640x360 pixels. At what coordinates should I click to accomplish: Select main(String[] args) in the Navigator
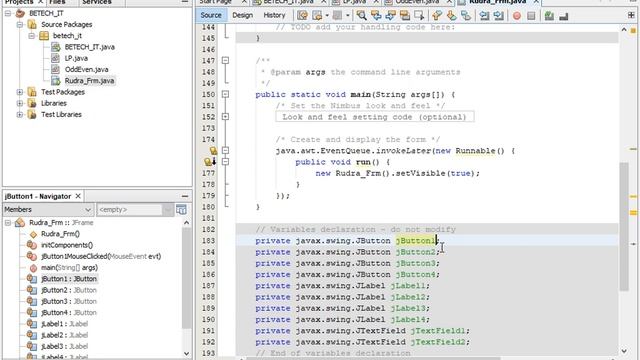coord(69,268)
